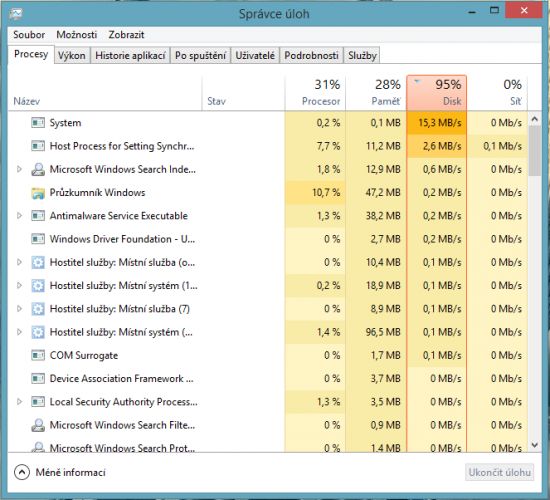Sort by the Disk 95% column header
The image size is (550, 500).
click(437, 93)
